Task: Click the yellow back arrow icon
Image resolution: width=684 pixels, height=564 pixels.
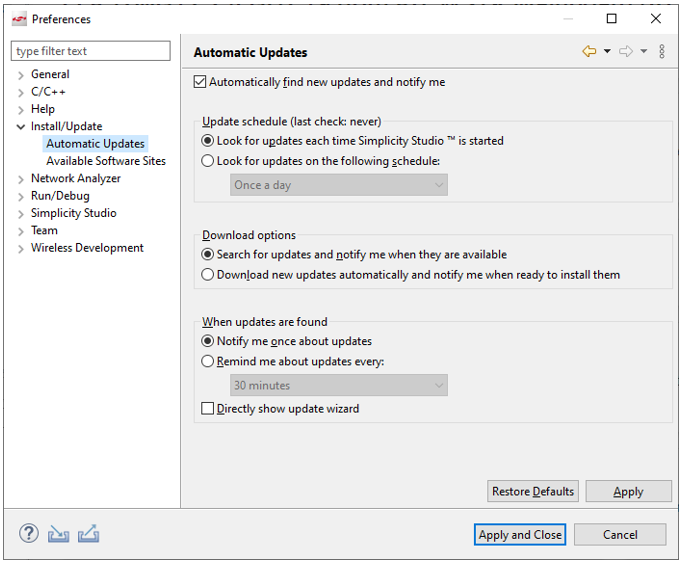Action: pos(589,51)
